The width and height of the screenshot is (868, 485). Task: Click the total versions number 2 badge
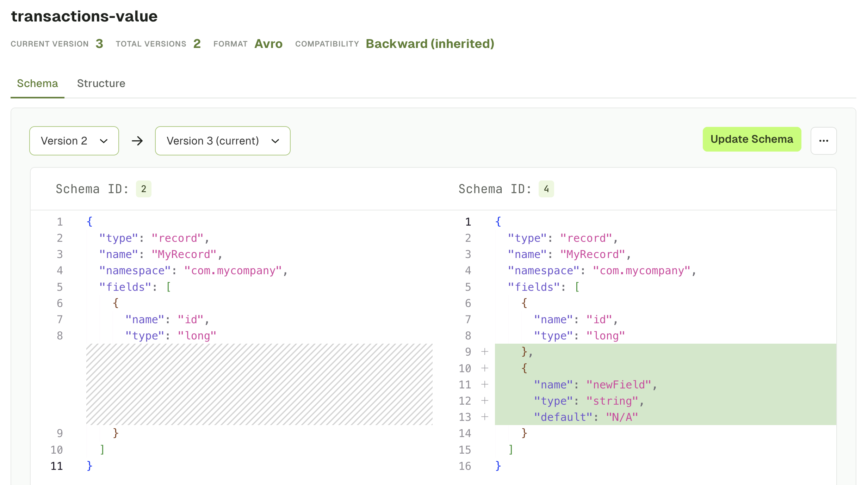(x=197, y=44)
